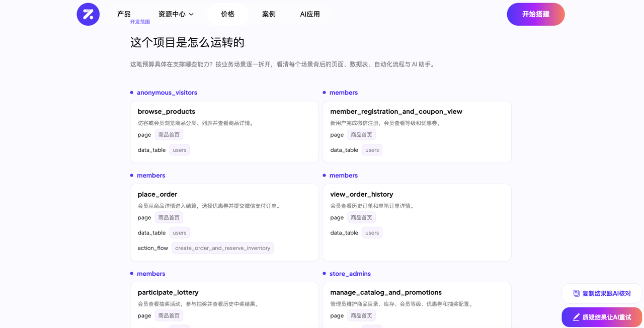Click the create_order_and_reserve_inventory tag
644x328 pixels.
click(223, 248)
